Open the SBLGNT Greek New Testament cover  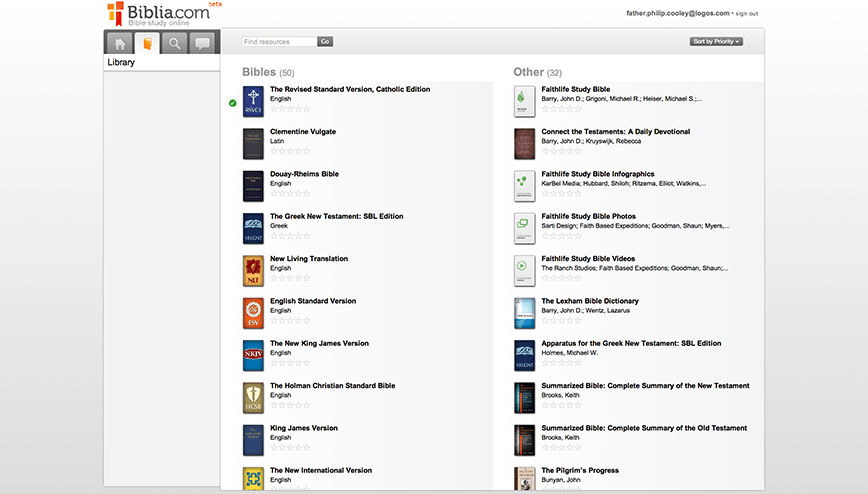[253, 229]
